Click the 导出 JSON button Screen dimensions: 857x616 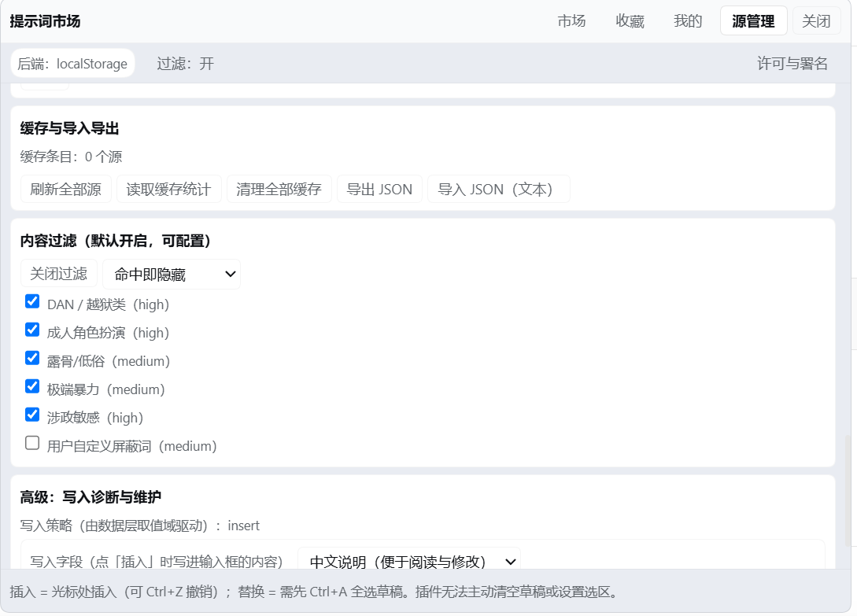(x=379, y=189)
